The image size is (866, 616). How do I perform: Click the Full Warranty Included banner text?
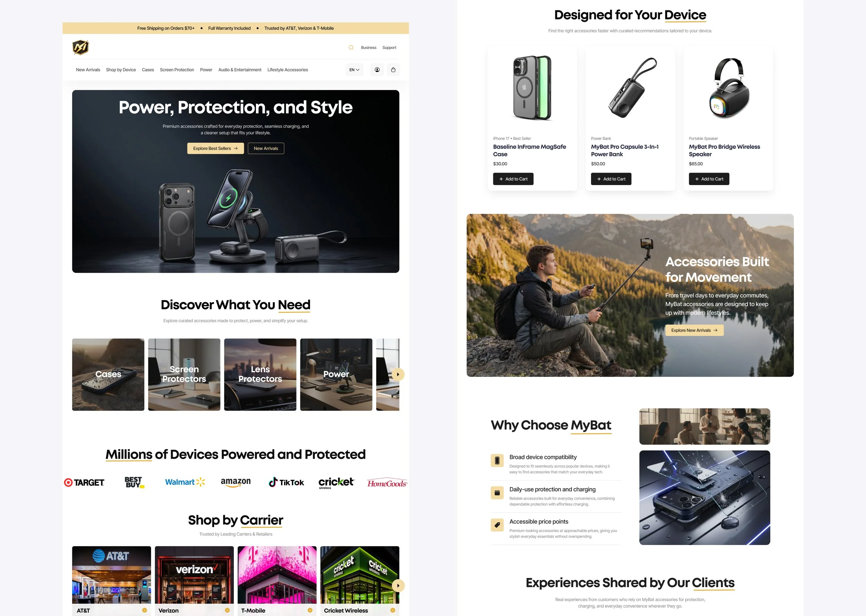pyautogui.click(x=229, y=28)
